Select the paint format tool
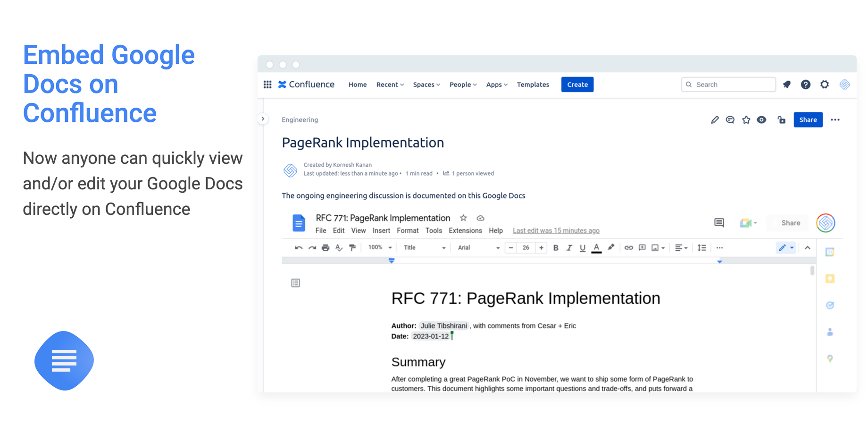 [x=352, y=248]
